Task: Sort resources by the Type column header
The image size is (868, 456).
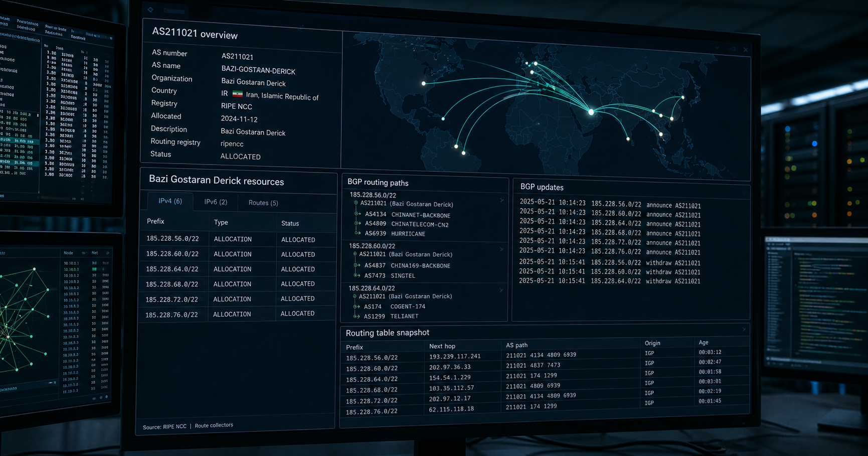Action: pos(221,222)
